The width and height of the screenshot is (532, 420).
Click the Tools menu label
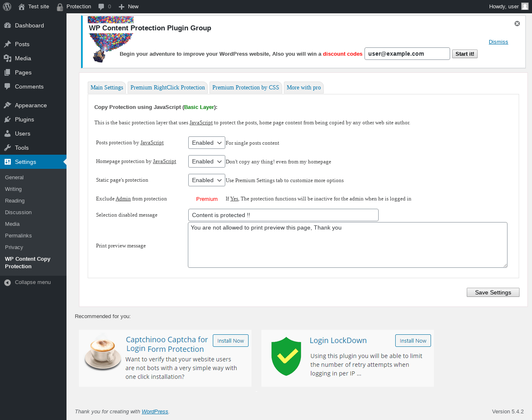coord(22,148)
